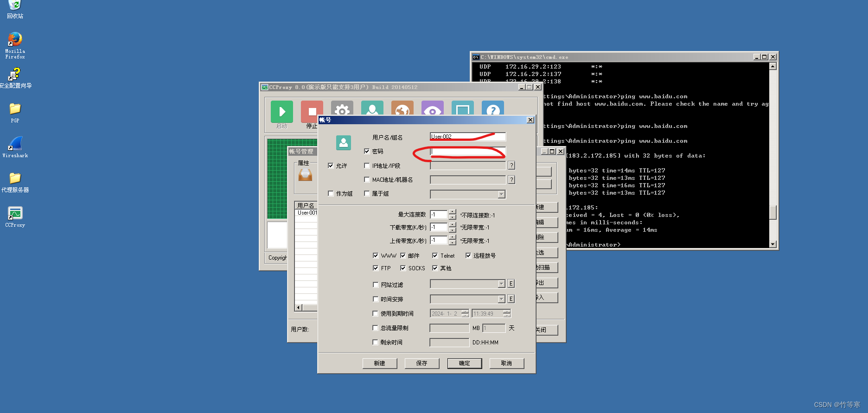Click the cmd window scrollbar up arrow
This screenshot has width=868, height=413.
(772, 66)
